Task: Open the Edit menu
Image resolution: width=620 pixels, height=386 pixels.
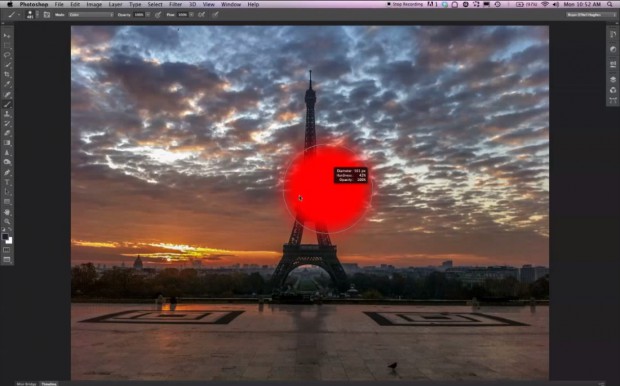Action: (x=75, y=4)
